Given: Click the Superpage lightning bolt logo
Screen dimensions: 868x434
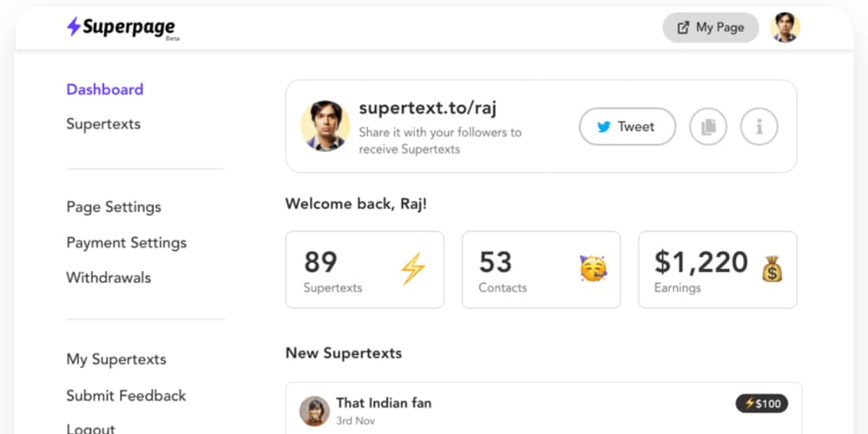Looking at the screenshot, I should (x=74, y=27).
